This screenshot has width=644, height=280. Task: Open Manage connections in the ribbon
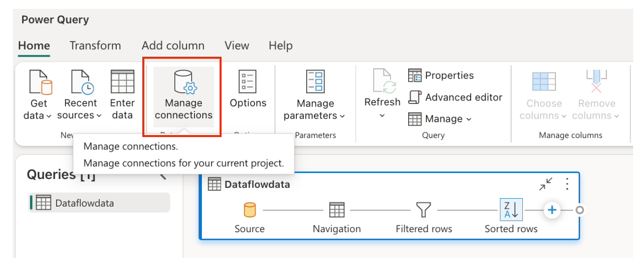point(184,96)
